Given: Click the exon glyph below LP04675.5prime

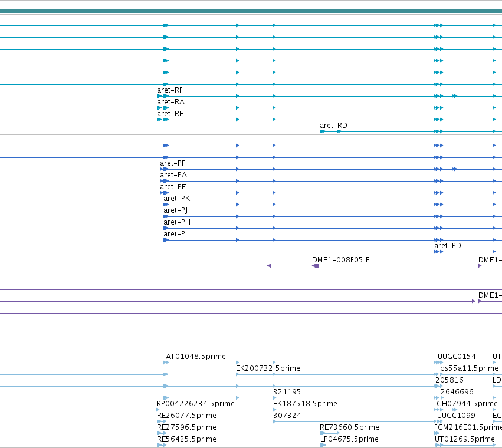Looking at the screenshot, I should click(x=323, y=445).
